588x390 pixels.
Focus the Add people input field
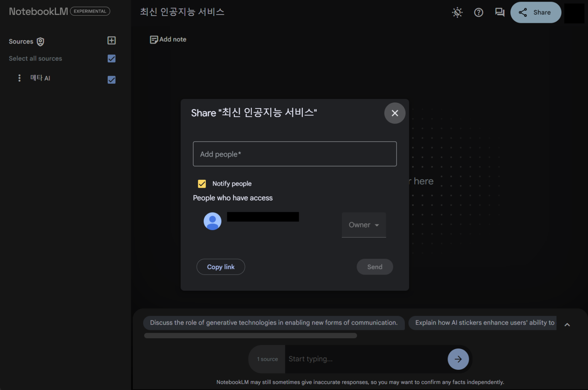point(295,154)
